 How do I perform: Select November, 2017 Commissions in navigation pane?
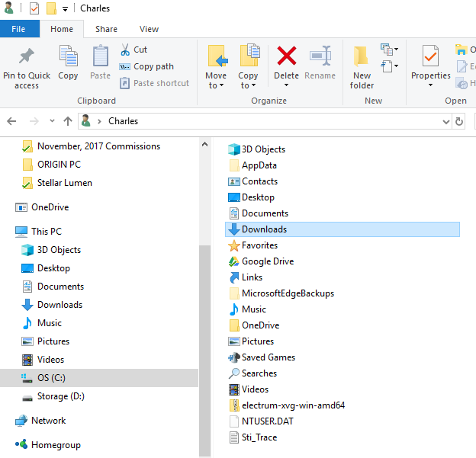tap(99, 146)
